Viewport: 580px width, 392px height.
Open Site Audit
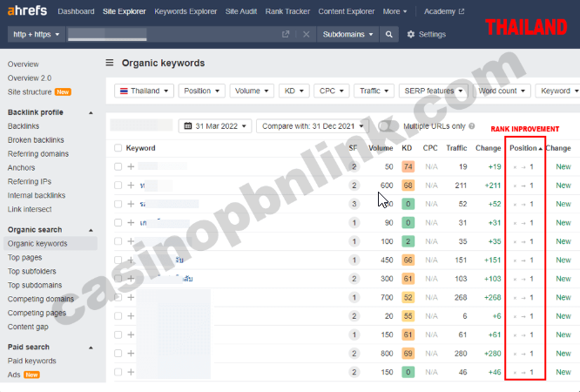241,11
